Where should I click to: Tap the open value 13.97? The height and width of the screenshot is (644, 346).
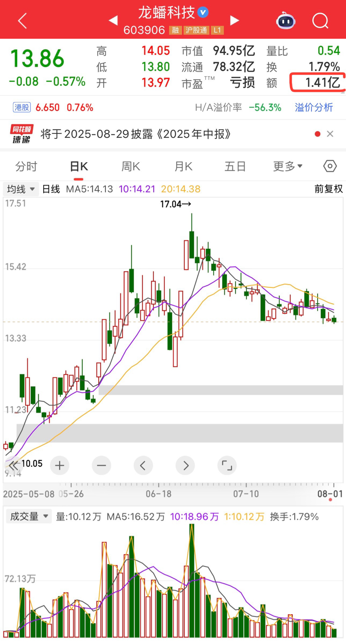click(x=155, y=82)
